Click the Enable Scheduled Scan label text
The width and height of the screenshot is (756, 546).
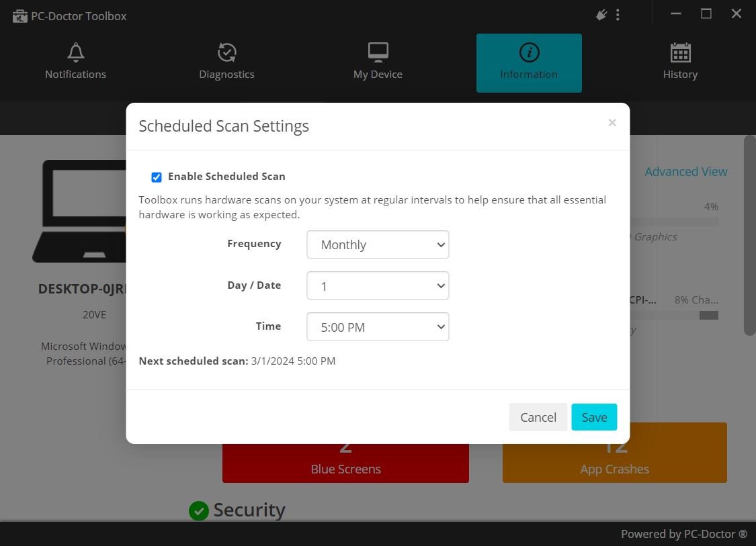[x=226, y=177]
